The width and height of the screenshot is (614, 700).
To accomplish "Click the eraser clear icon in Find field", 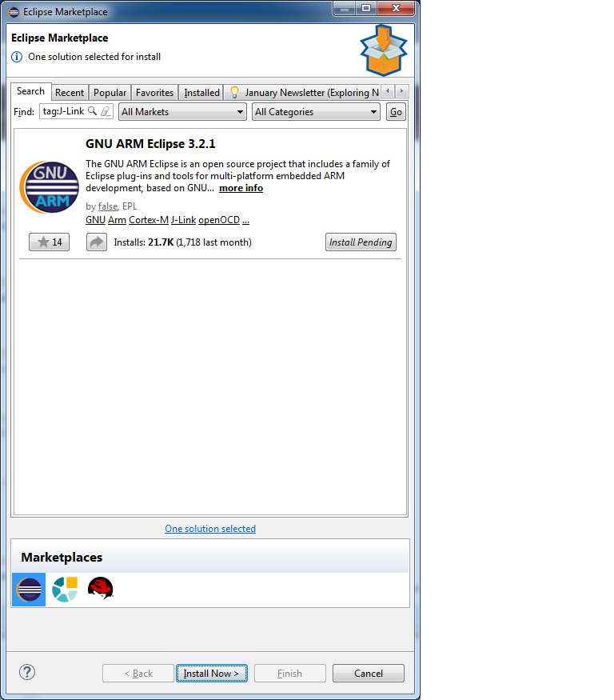I will tap(106, 111).
